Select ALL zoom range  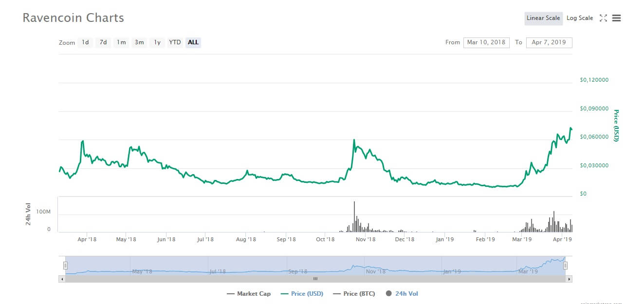point(193,42)
